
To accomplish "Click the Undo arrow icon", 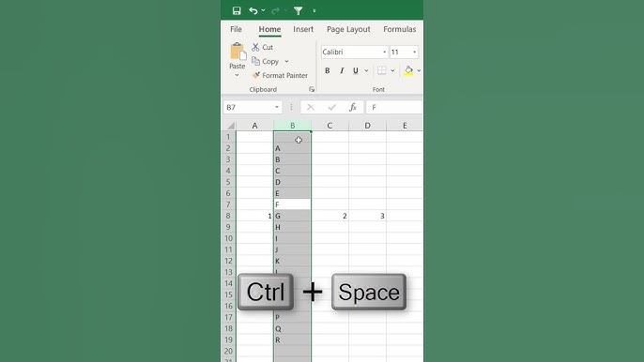I will click(253, 10).
